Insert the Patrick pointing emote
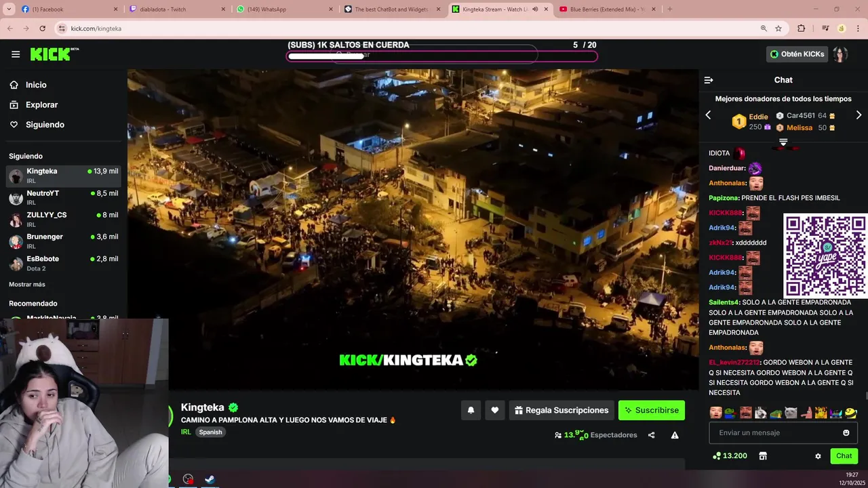This screenshot has height=488, width=868. click(806, 413)
